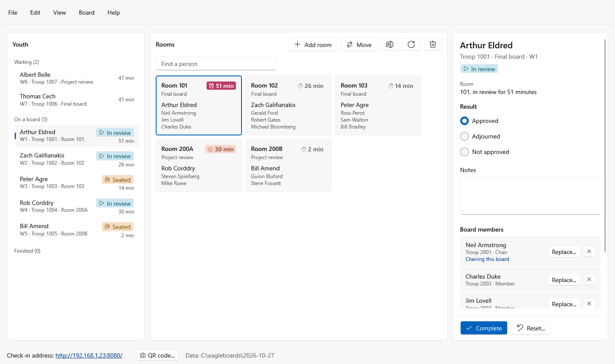This screenshot has height=364, width=615.
Task: Remove Charles Duke using the X icon
Action: pos(589,279)
